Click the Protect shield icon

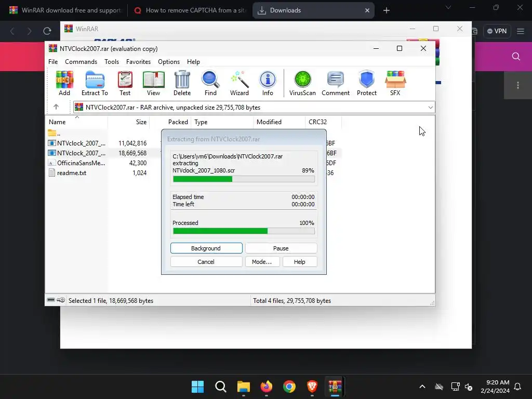[x=367, y=84]
